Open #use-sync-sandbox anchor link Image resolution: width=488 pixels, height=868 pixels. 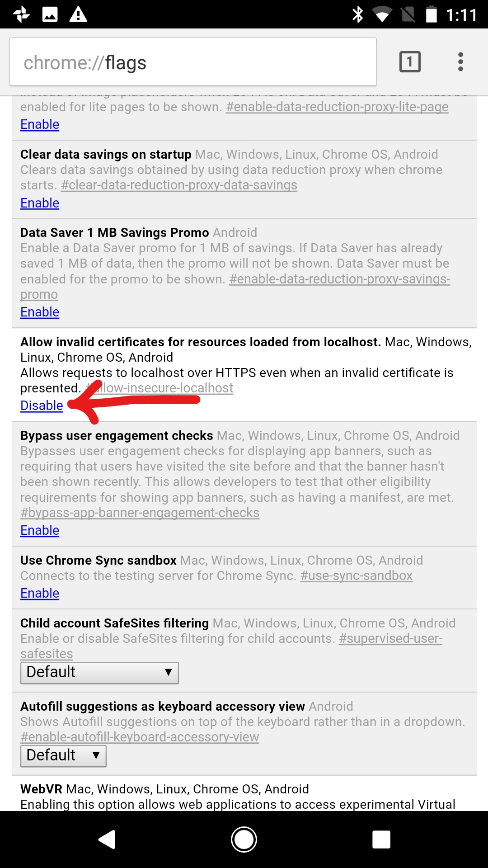pyautogui.click(x=357, y=576)
